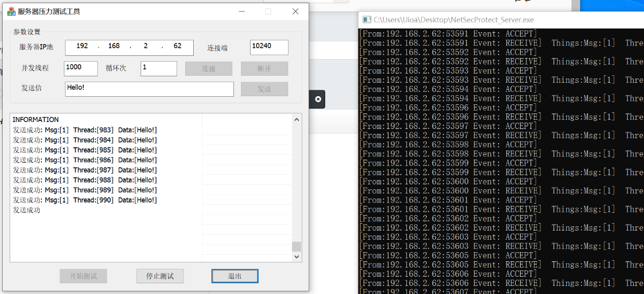This screenshot has height=294, width=644.
Task: Click the INFORMATION column header
Action: 106,120
